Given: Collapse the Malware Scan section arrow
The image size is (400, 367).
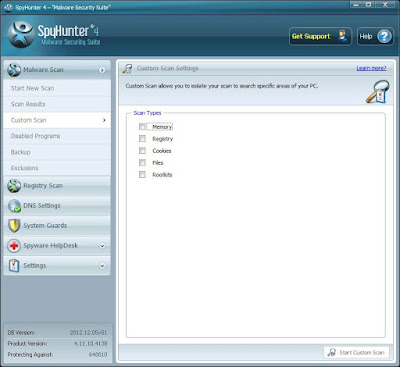Looking at the screenshot, I should click(x=102, y=70).
